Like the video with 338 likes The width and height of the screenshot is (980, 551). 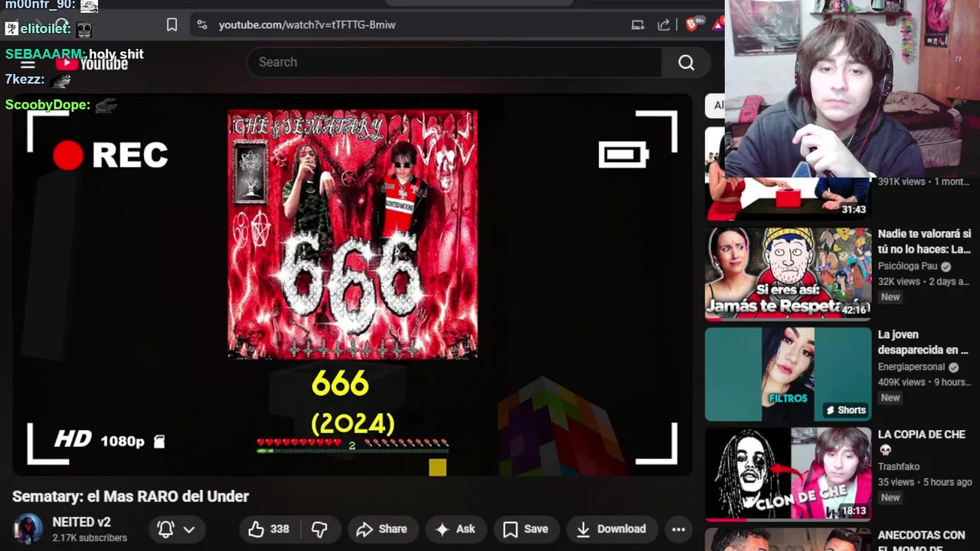pyautogui.click(x=269, y=529)
